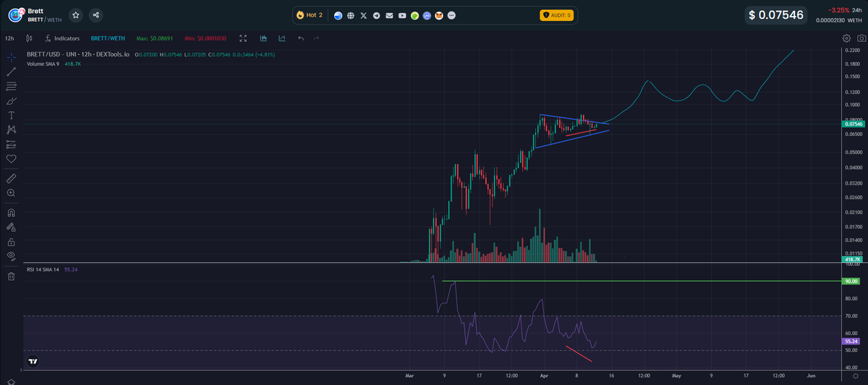Select the text annotation tool

[x=11, y=115]
